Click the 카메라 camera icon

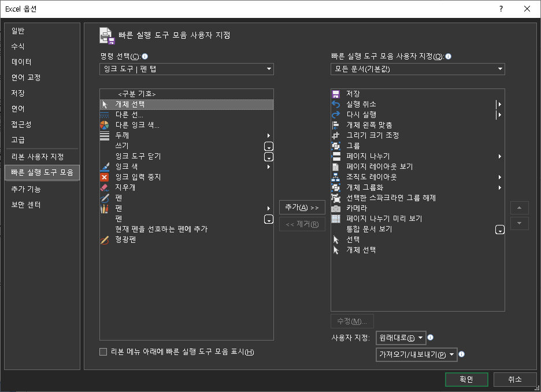coord(336,208)
